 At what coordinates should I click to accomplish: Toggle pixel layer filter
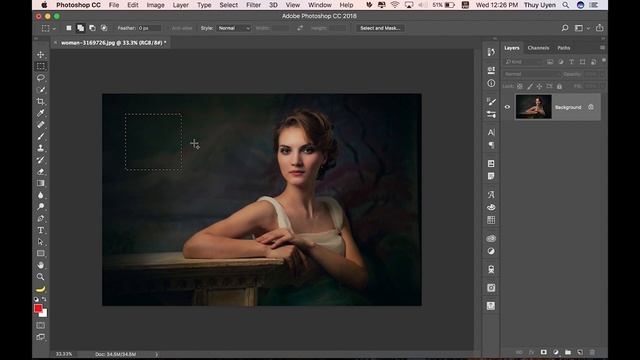pyautogui.click(x=550, y=62)
